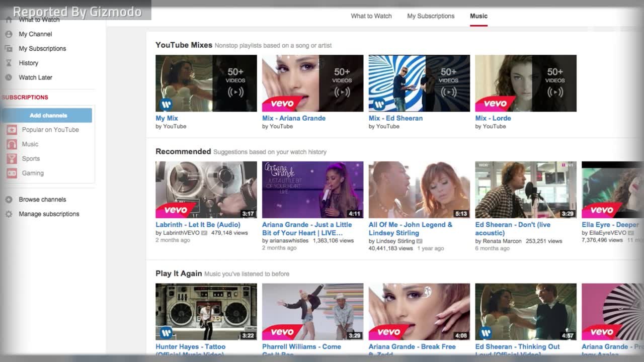Screen dimensions: 644x362
Task: Click the Watch Later clock icon
Action: point(9,77)
